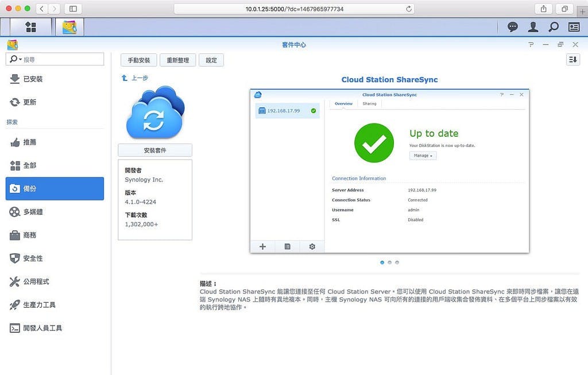Select the 開發人員工具 developer tools category
The height and width of the screenshot is (375, 588).
point(55,328)
